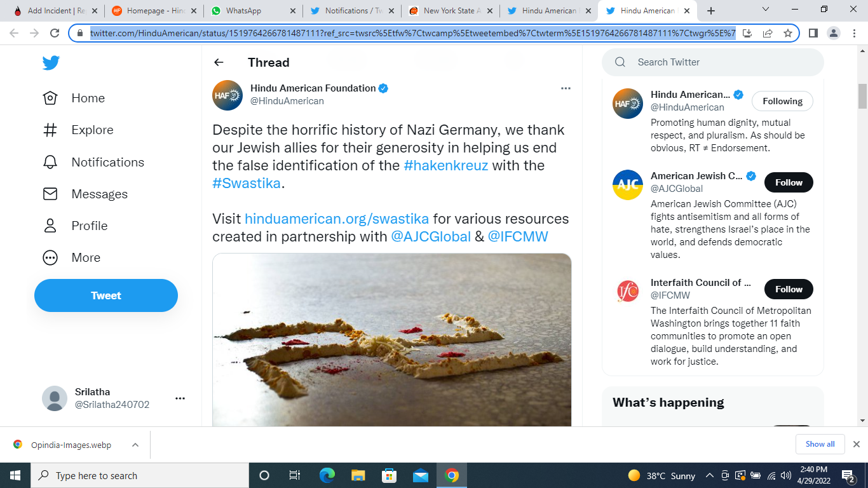Bookmark this page with the star
The height and width of the screenshot is (488, 868).
point(788,34)
